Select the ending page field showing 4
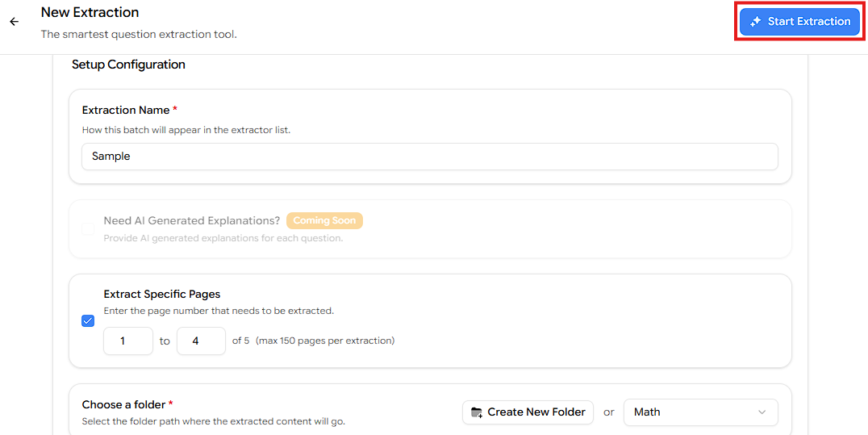Screen dimensions: 868x435 201,341
